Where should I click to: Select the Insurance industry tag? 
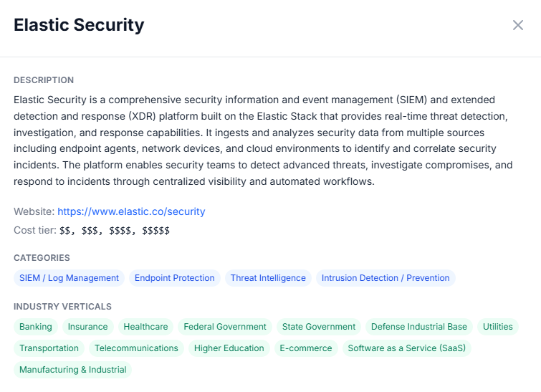(x=87, y=327)
